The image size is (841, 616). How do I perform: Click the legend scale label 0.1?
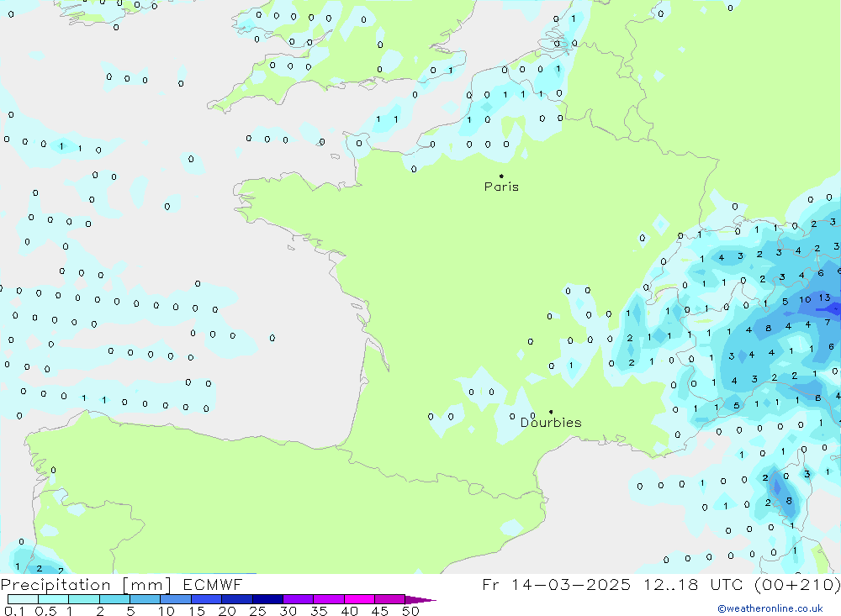14,611
